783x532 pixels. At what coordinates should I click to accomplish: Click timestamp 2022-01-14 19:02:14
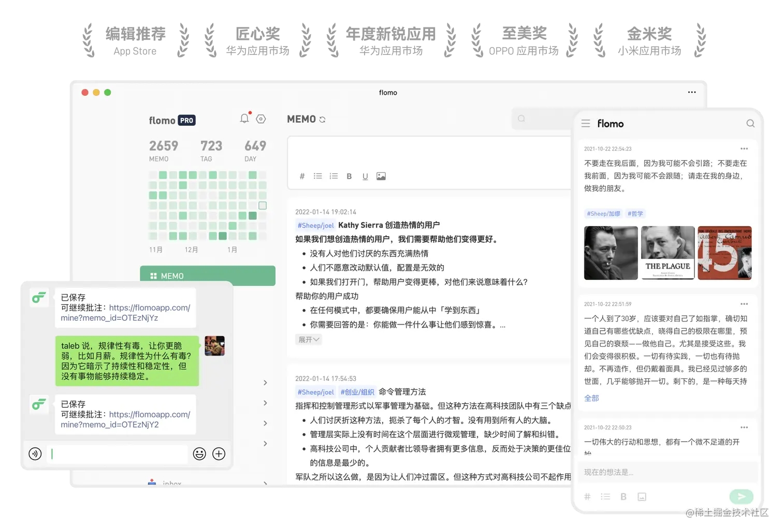tap(326, 212)
